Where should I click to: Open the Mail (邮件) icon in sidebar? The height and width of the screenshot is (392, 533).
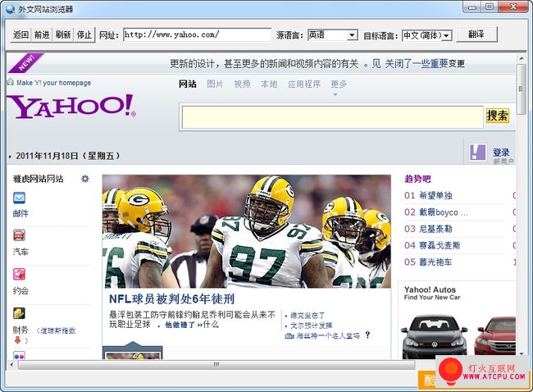click(x=19, y=198)
